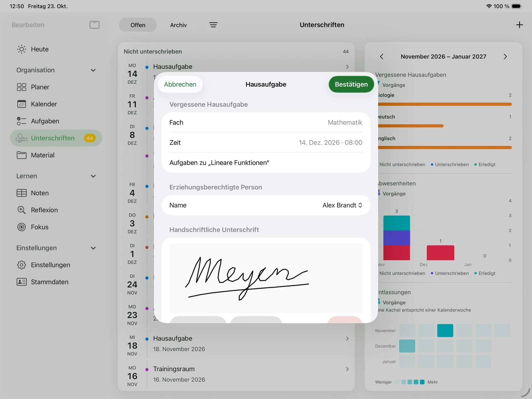532x399 pixels.
Task: Add new entry with plus icon
Action: (x=520, y=25)
